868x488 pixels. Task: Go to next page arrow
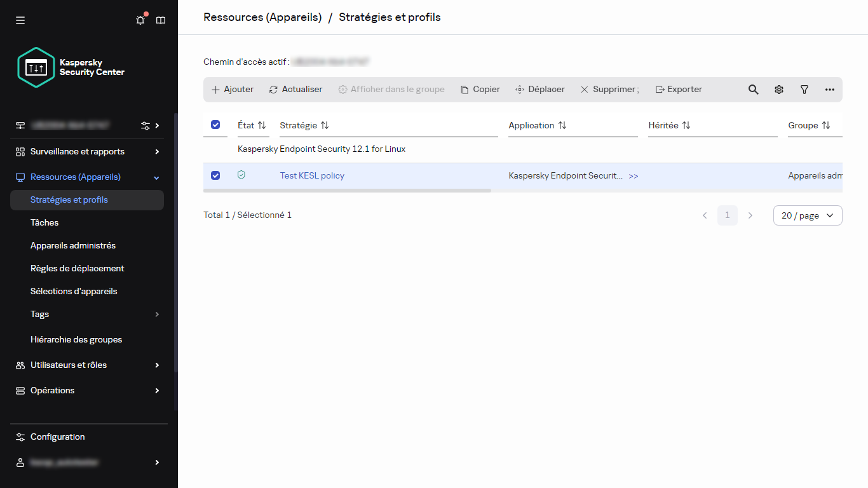750,215
